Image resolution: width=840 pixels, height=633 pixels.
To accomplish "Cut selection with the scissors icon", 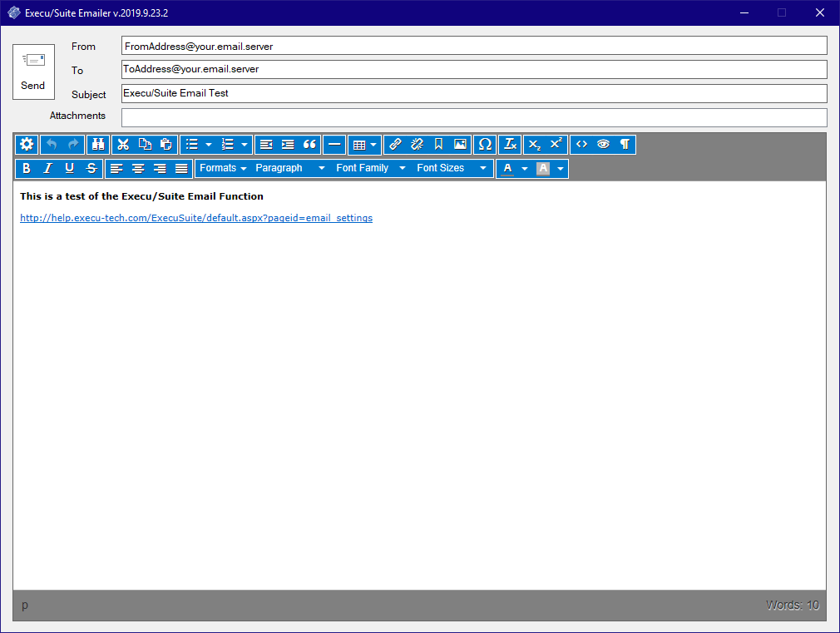I will click(123, 144).
